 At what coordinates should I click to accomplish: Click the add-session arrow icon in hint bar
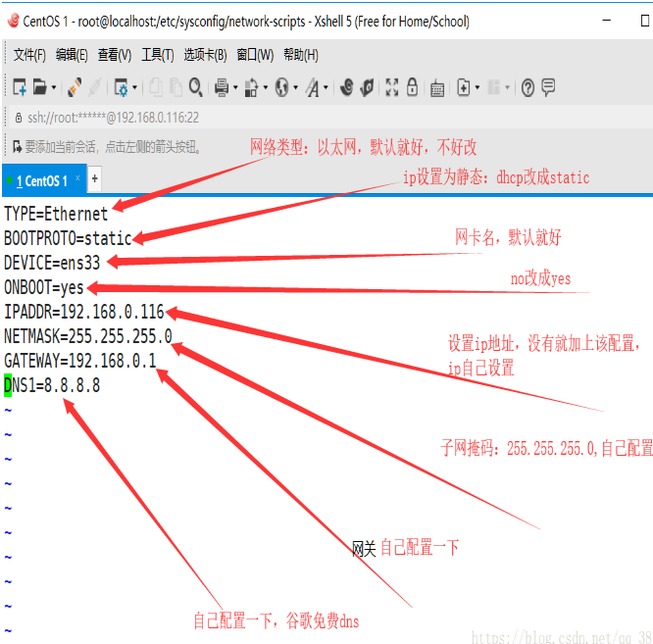pos(17,146)
